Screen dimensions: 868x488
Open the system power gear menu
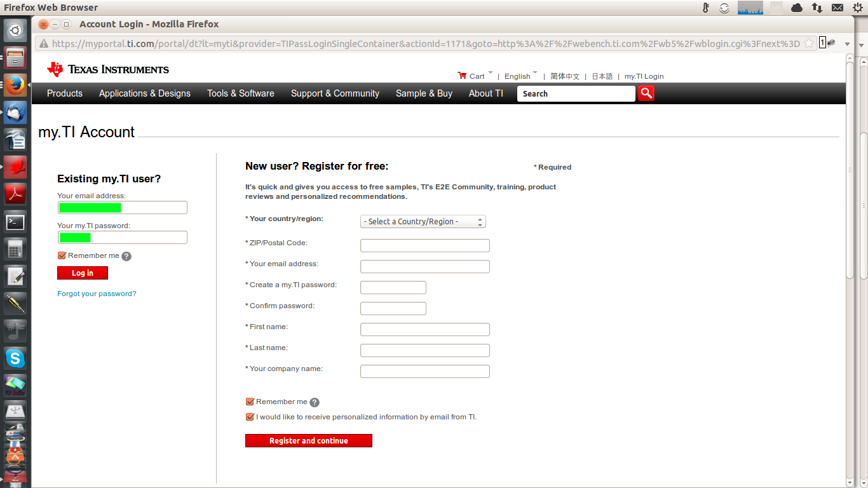tap(858, 8)
